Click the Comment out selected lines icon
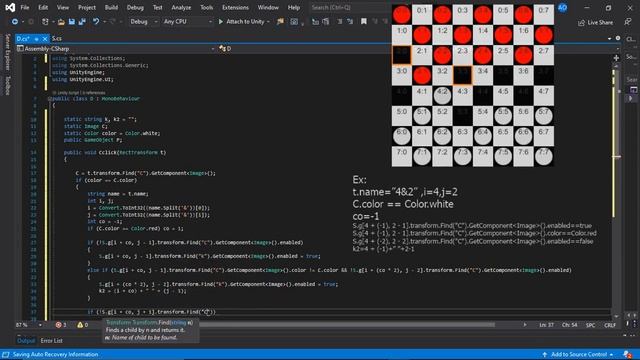 click(340, 22)
